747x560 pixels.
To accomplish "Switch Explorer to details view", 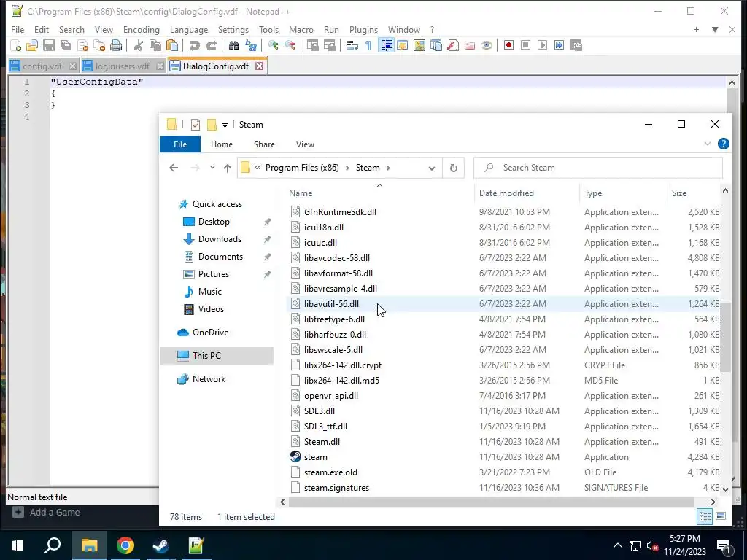I will 705,517.
